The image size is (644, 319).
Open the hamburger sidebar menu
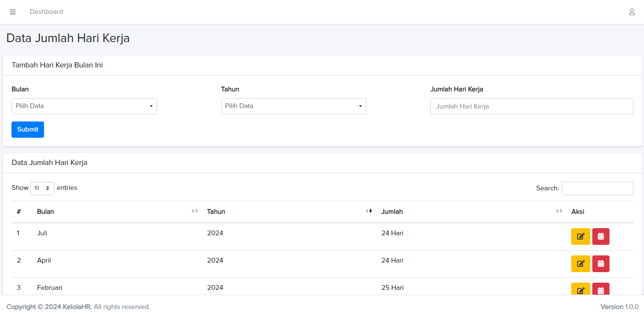13,12
